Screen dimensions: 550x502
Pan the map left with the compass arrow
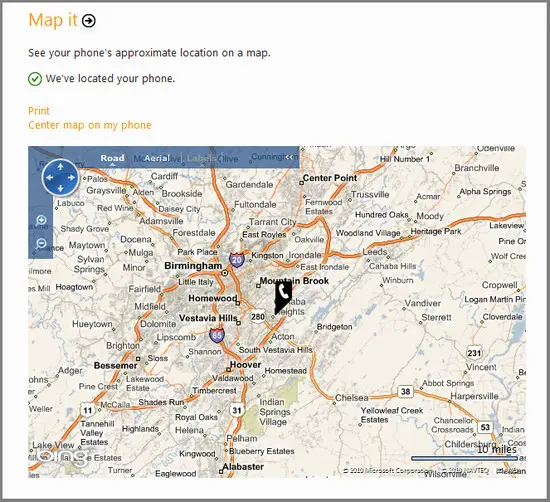click(x=49, y=178)
